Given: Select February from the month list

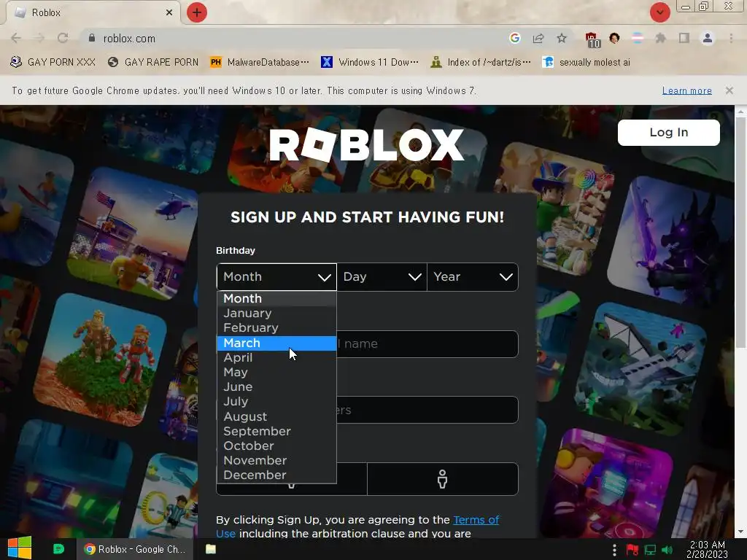Looking at the screenshot, I should (x=276, y=328).
